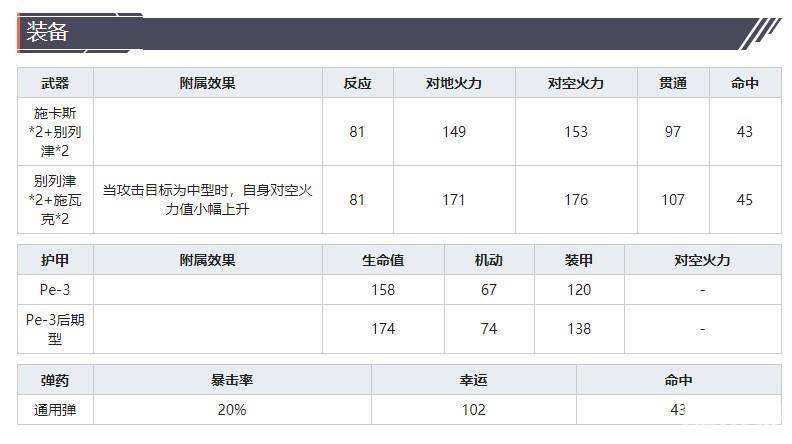792x444 pixels.
Task: Select the 176 anti-air firepower value
Action: pos(576,199)
